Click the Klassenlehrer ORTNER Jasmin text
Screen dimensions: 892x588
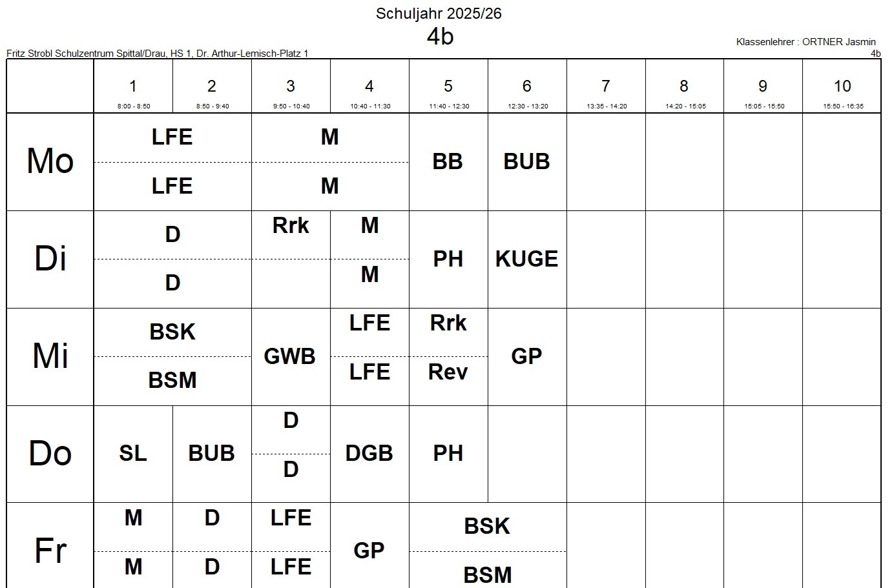click(x=805, y=42)
